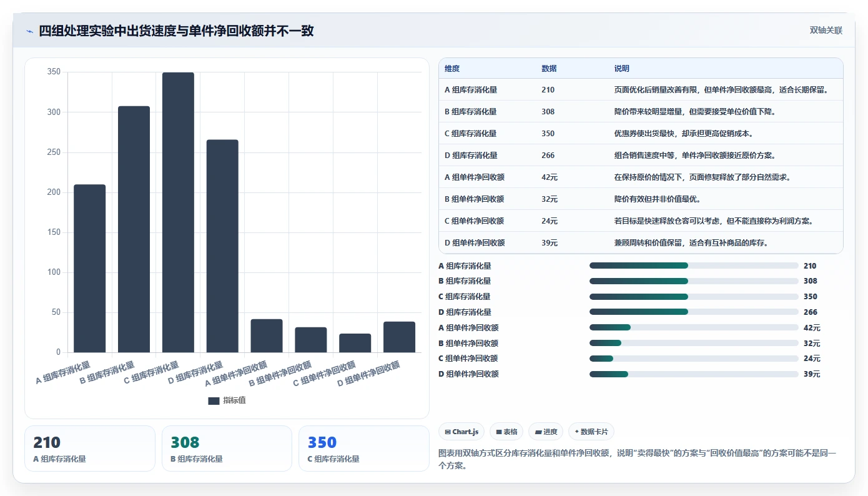This screenshot has height=496, width=868.
Task: Click the C 组单件净回收额 chart bar
Action: click(x=355, y=343)
